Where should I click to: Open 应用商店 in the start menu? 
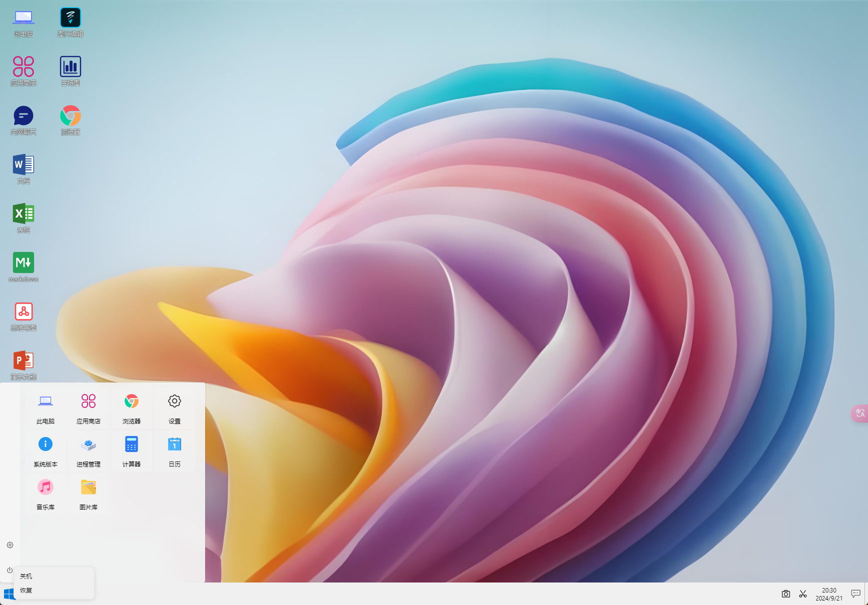[89, 408]
